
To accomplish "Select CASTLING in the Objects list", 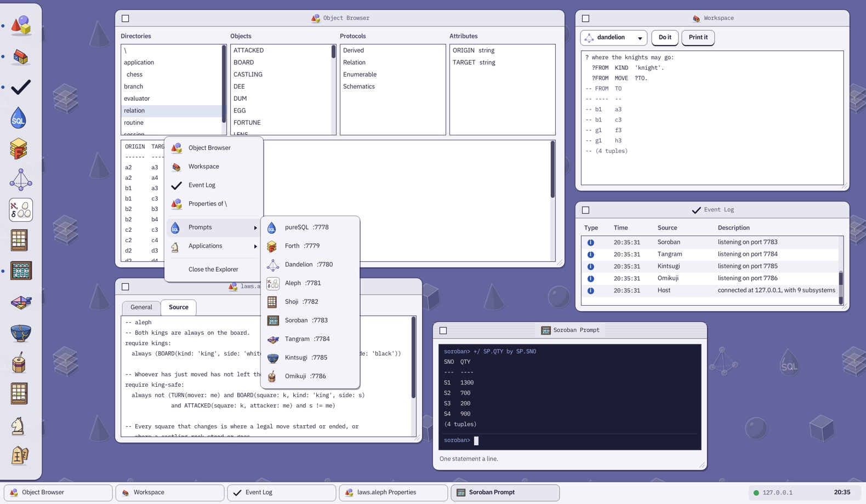I will coord(281,75).
